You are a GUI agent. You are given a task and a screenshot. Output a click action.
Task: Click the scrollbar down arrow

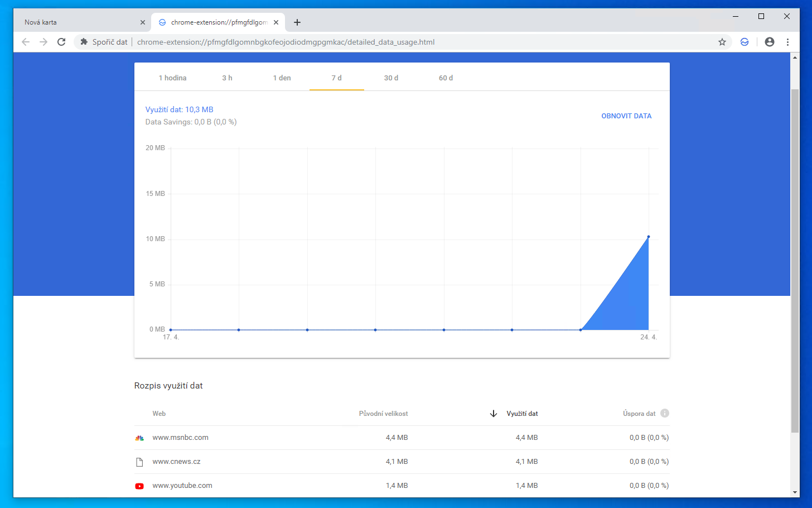tap(795, 492)
